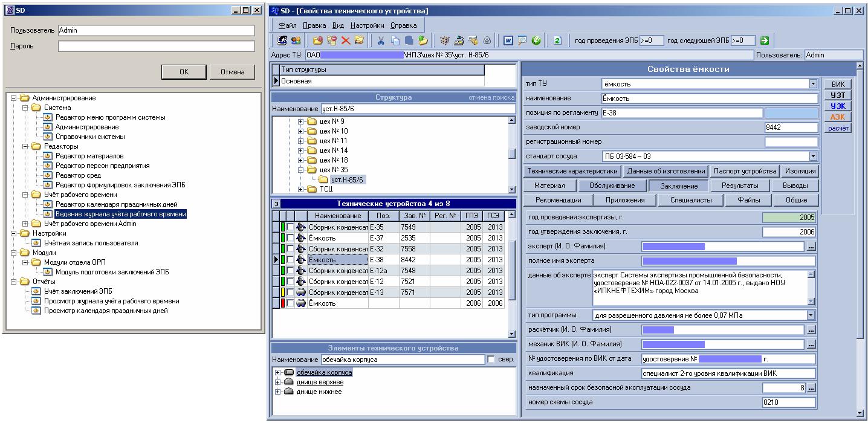Click the icon beside Учёт заключений ЭПБ

[x=36, y=291]
